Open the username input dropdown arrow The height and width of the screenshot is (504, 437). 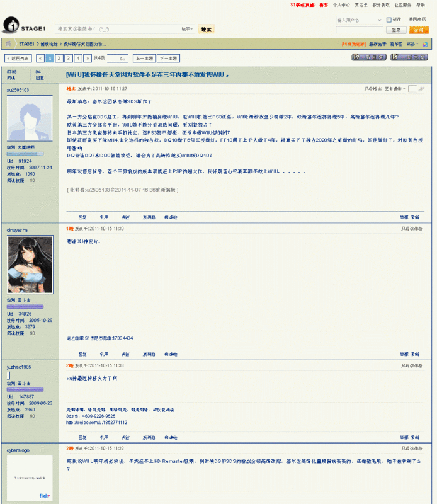pyautogui.click(x=380, y=20)
